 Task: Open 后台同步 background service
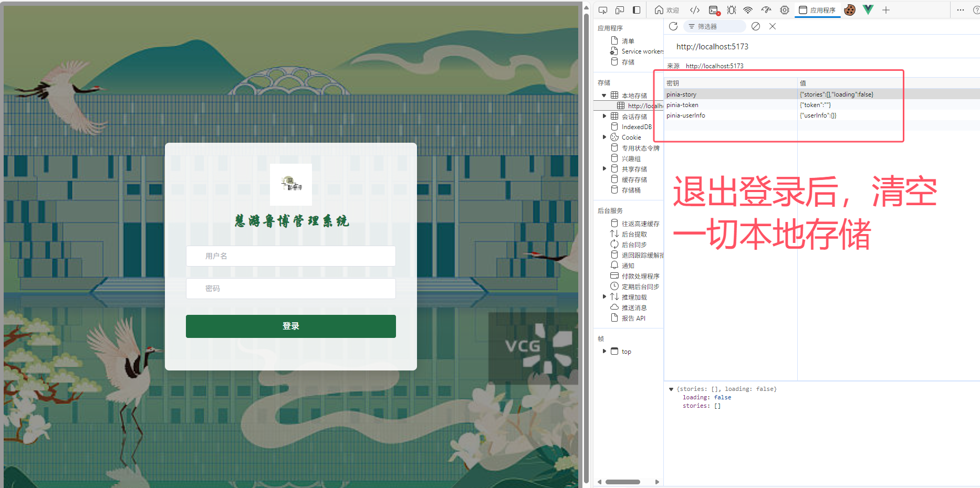pyautogui.click(x=634, y=245)
